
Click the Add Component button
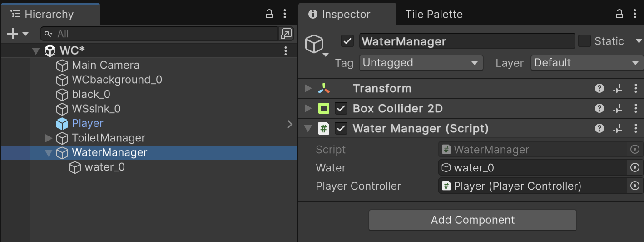coord(472,220)
